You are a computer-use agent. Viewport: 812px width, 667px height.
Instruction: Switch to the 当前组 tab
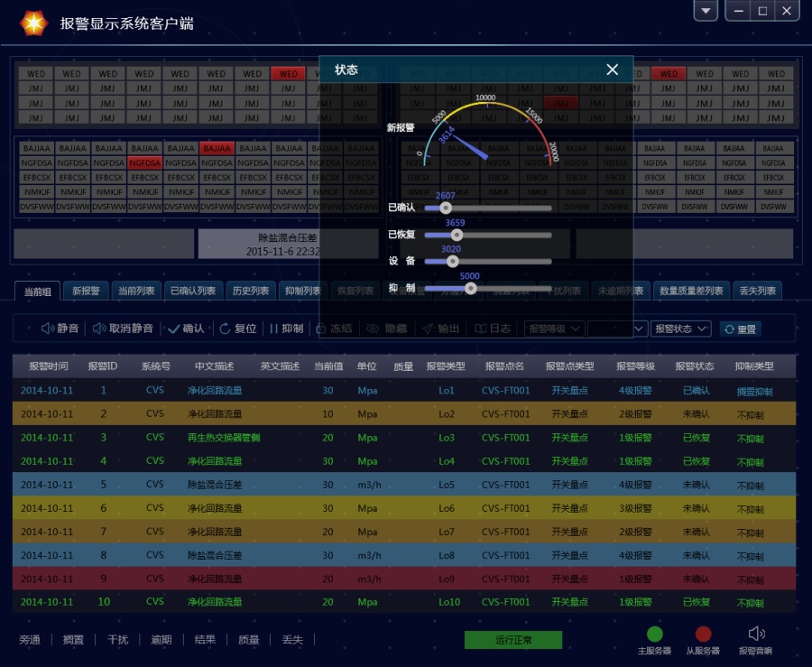37,292
